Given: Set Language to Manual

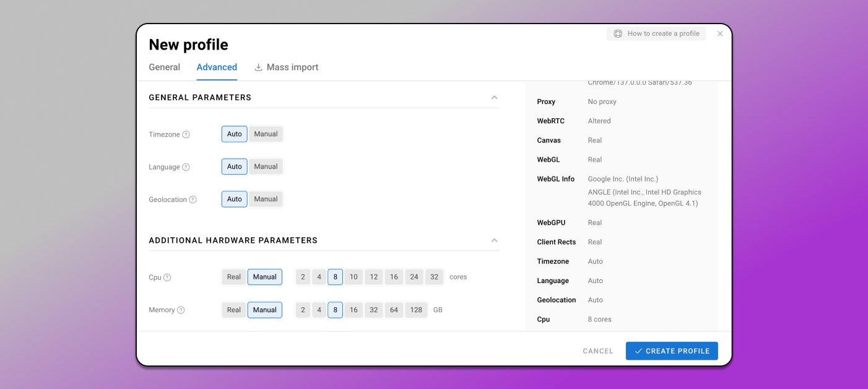Looking at the screenshot, I should pyautogui.click(x=266, y=167).
